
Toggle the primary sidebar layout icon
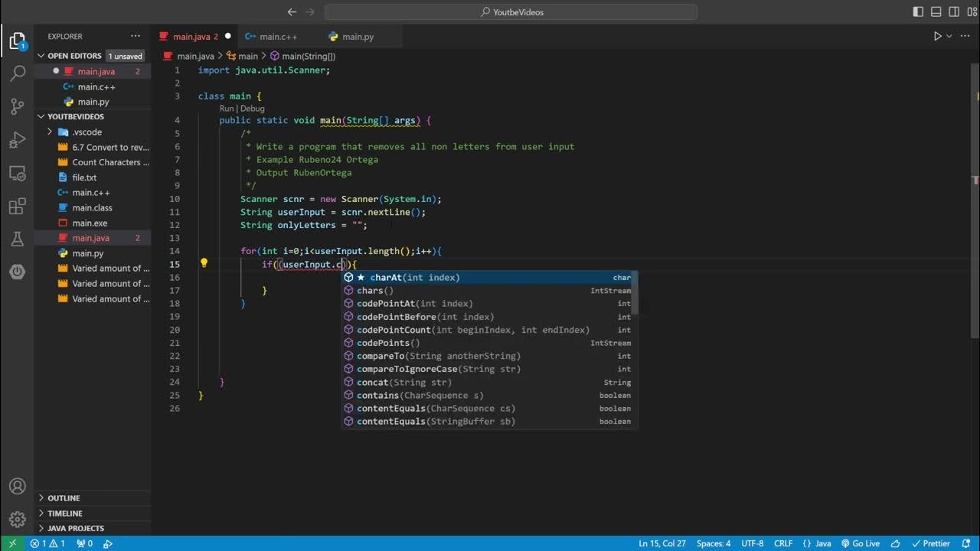[919, 11]
